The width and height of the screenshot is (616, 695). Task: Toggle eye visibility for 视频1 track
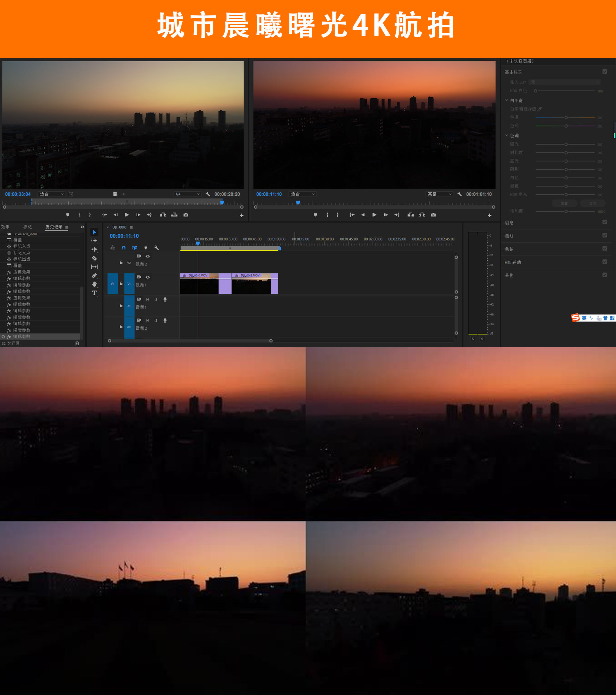148,277
